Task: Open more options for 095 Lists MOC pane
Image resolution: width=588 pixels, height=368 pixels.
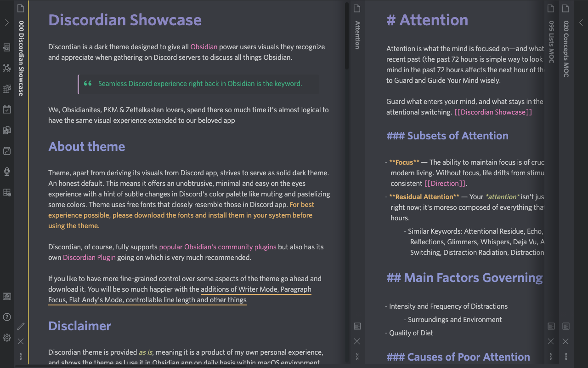Action: click(551, 356)
